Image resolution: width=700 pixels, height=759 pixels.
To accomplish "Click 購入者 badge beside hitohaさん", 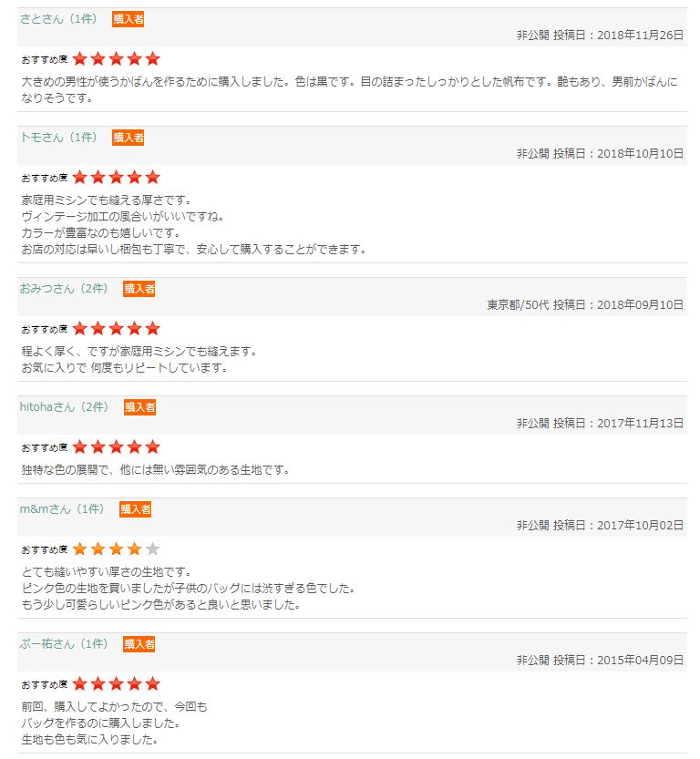I will (139, 407).
